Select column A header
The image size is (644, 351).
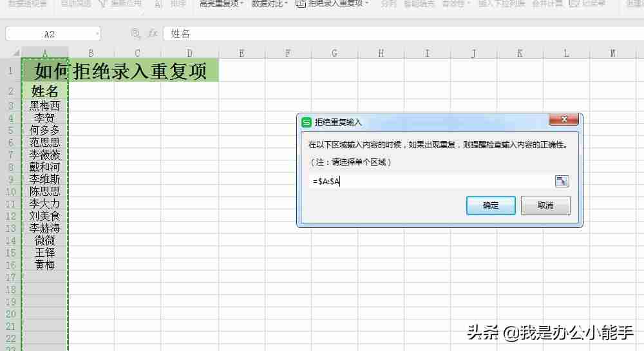click(45, 53)
